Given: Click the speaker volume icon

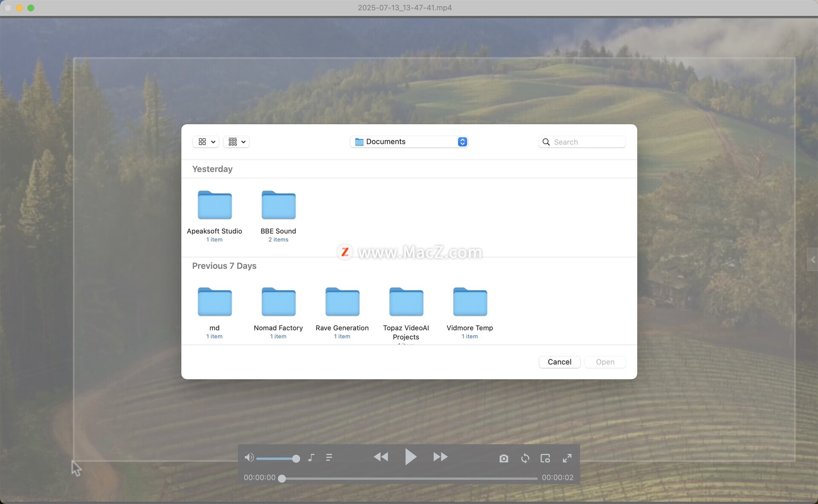Looking at the screenshot, I should coord(249,458).
